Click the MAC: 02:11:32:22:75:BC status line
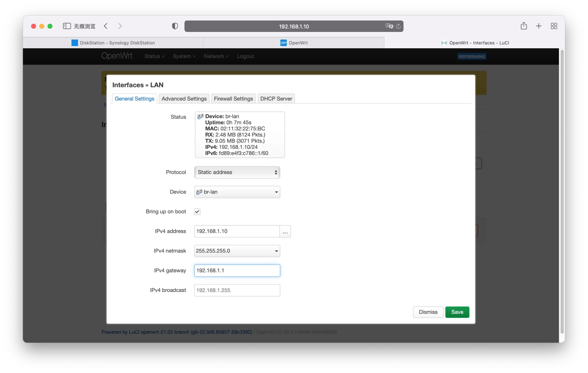The width and height of the screenshot is (588, 373). pyautogui.click(x=235, y=128)
